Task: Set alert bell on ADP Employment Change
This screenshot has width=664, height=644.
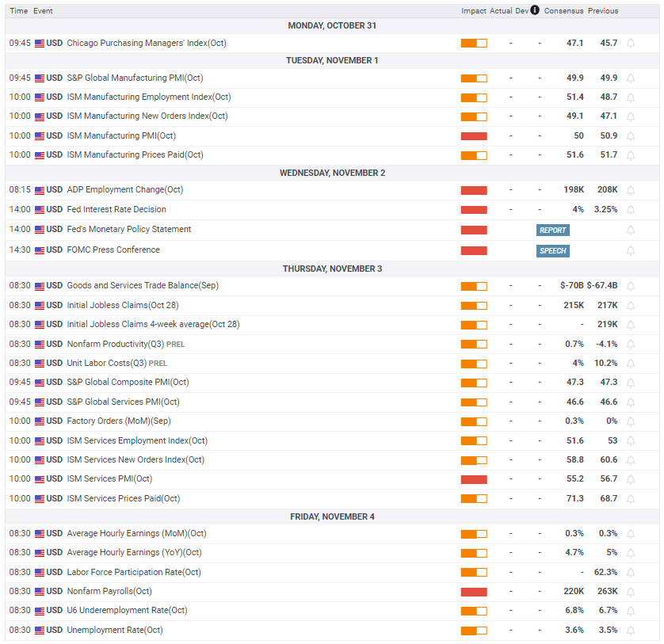Action: tap(630, 190)
